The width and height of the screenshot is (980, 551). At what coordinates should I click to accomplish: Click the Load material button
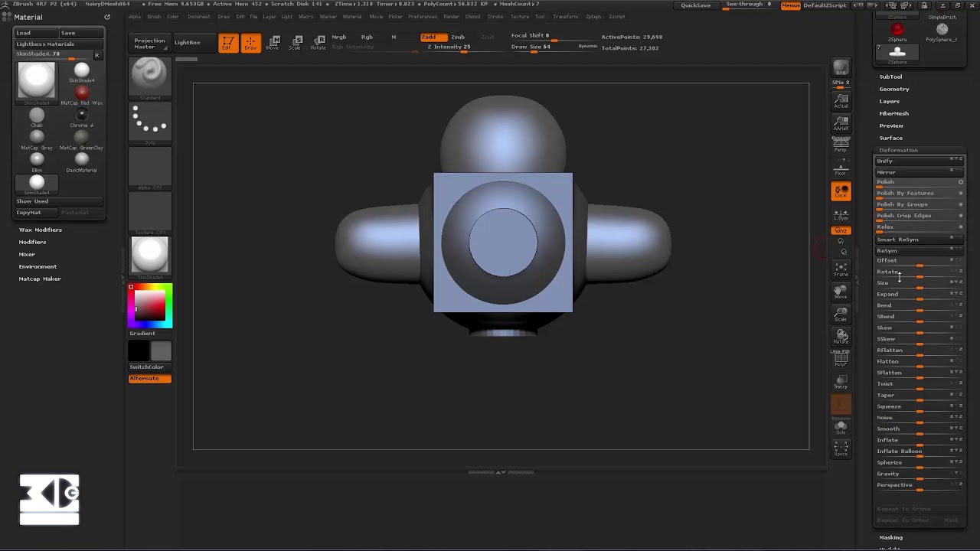pyautogui.click(x=36, y=33)
